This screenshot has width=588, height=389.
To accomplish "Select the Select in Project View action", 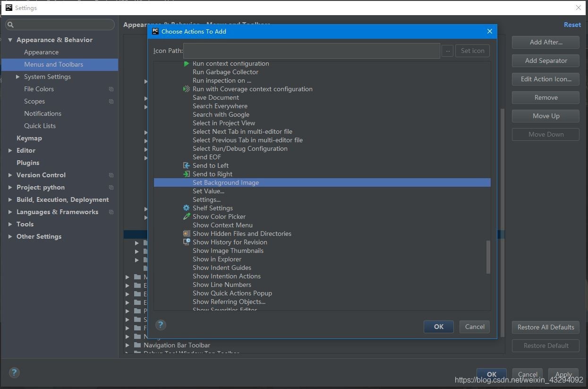I will click(223, 123).
